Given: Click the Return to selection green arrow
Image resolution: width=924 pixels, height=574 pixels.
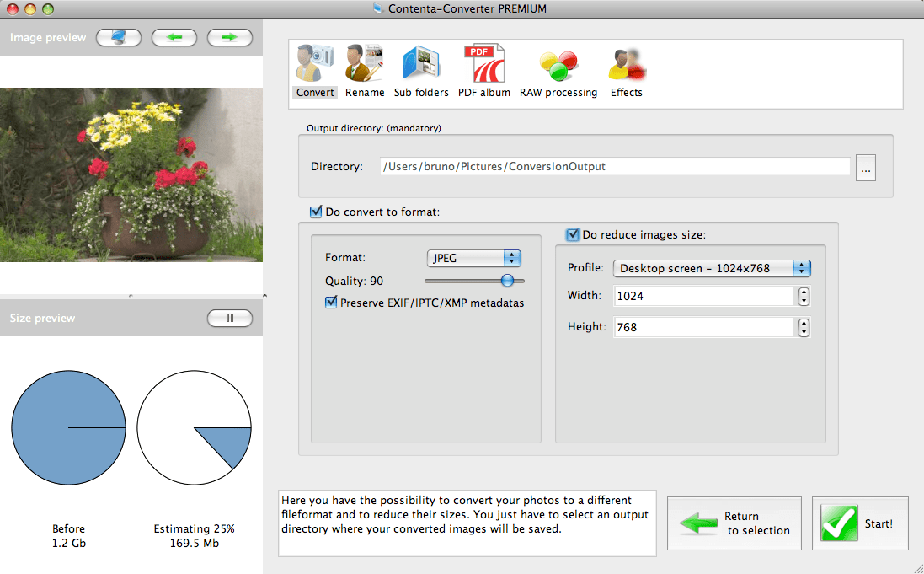Looking at the screenshot, I should pyautogui.click(x=697, y=523).
